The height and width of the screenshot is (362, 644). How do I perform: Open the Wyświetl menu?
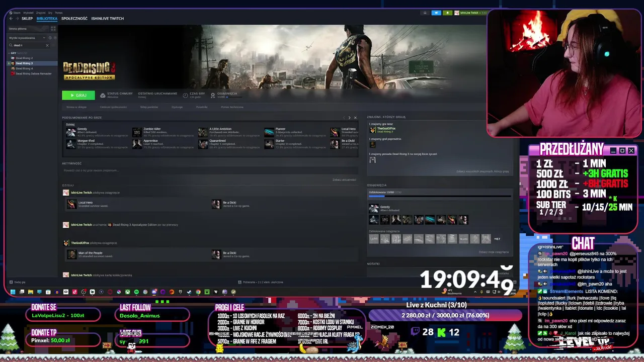28,13
